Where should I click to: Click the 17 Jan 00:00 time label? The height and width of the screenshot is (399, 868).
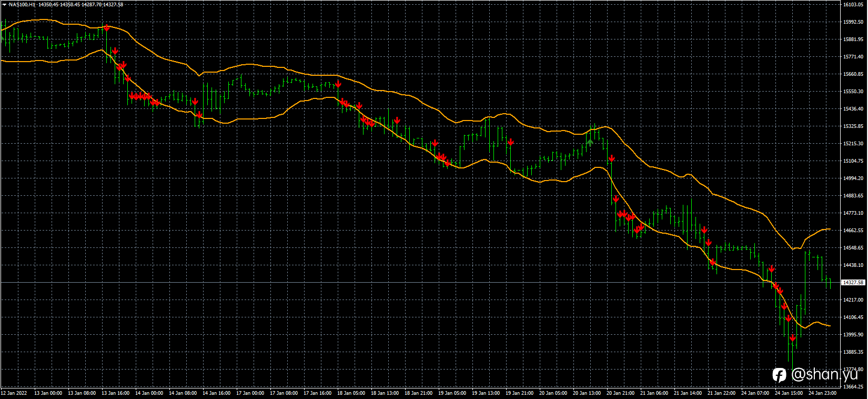[x=250, y=393]
